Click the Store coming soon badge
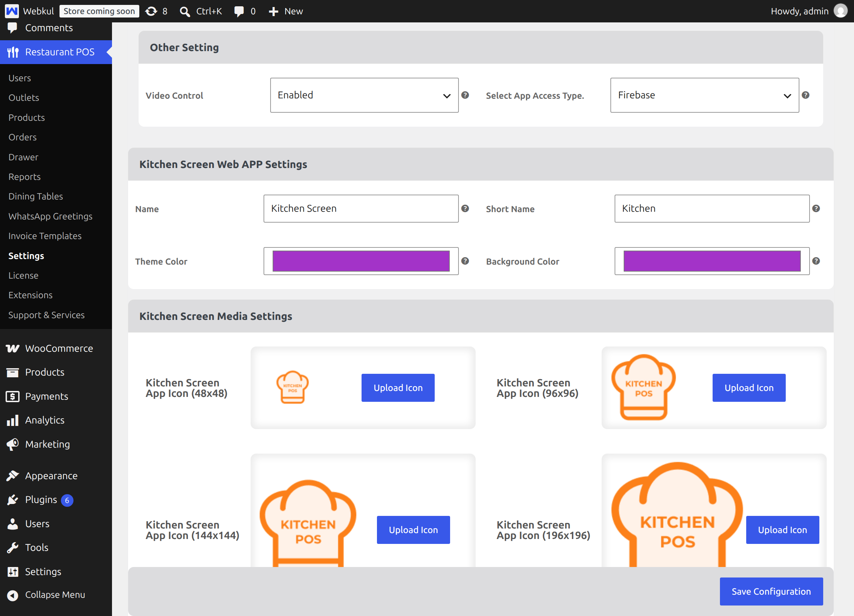The width and height of the screenshot is (854, 616). [99, 11]
